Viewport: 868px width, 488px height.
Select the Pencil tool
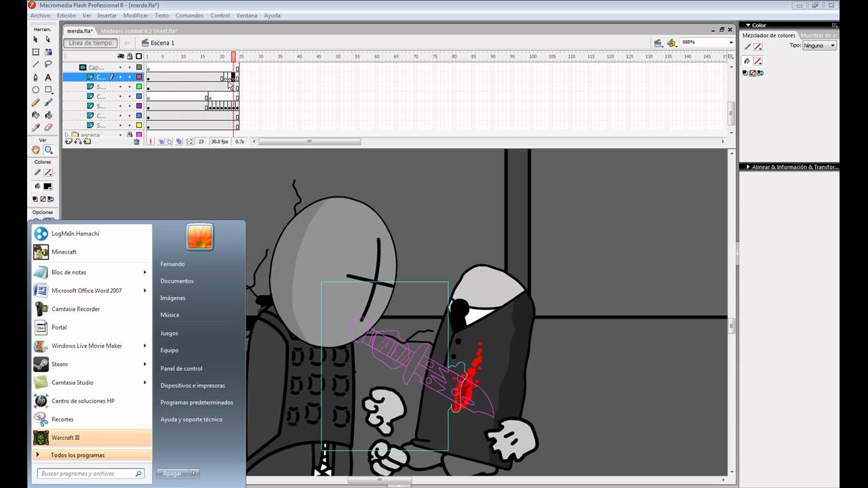coord(36,102)
